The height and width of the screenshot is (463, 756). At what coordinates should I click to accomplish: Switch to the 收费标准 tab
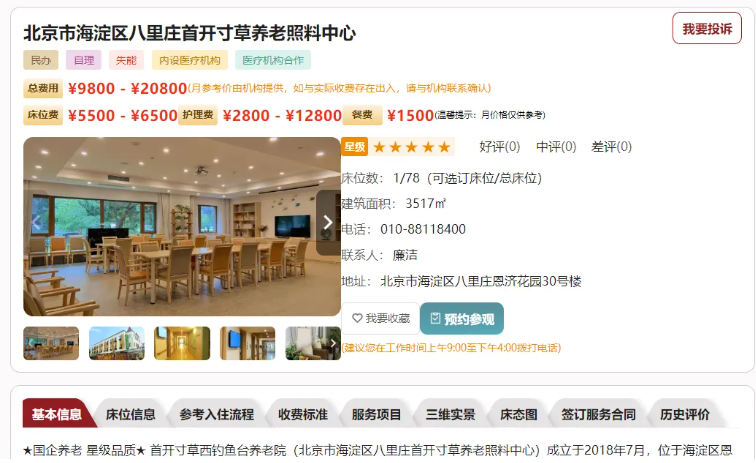click(x=303, y=414)
